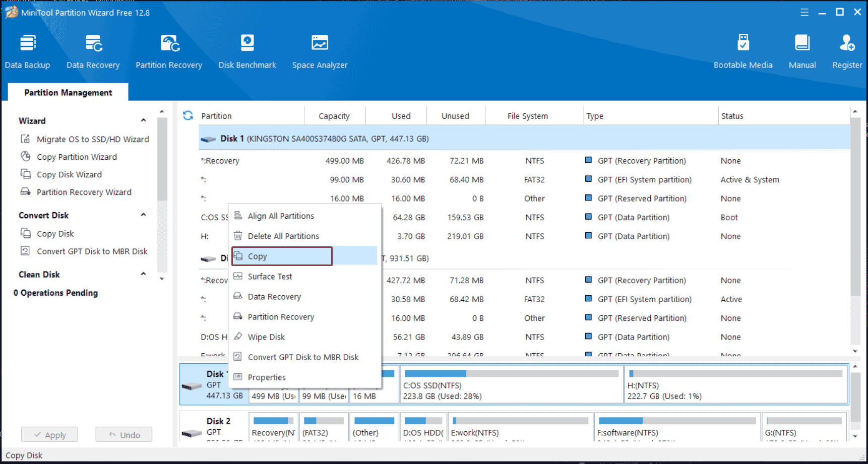Open the Manual
The width and height of the screenshot is (868, 464).
coord(802,51)
